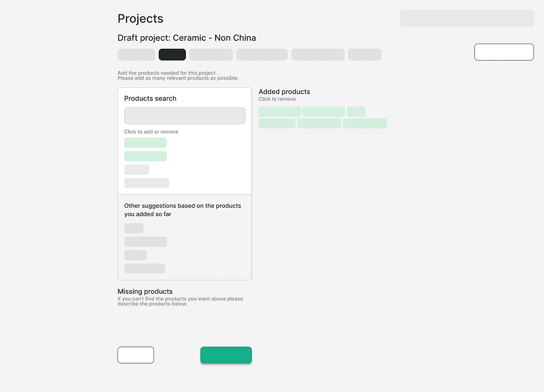Viewport: 544px width, 392px height.
Task: Select the last step tab in row
Action: tap(364, 55)
